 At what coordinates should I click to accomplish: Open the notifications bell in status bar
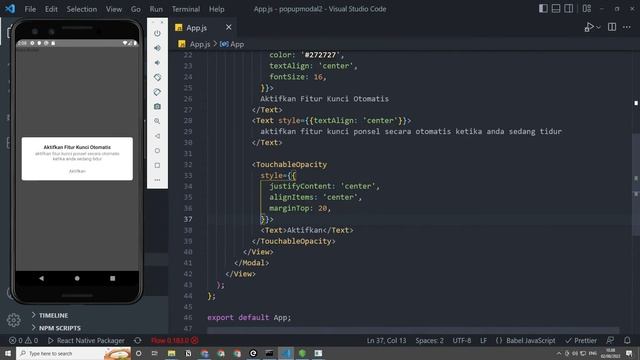pyautogui.click(x=627, y=340)
